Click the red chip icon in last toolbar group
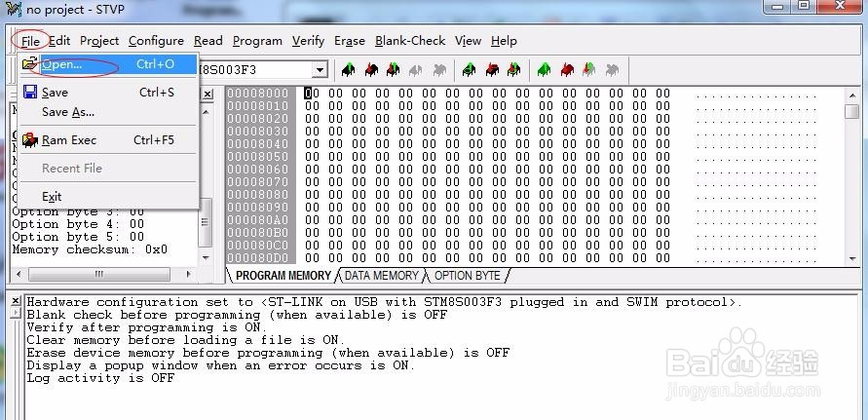Viewport: 868px width, 420px height. [x=567, y=70]
